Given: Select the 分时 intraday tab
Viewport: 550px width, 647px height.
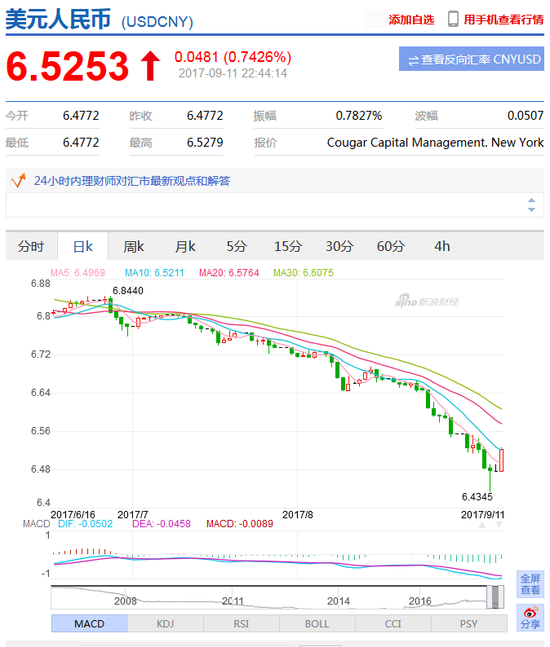Looking at the screenshot, I should 31,246.
